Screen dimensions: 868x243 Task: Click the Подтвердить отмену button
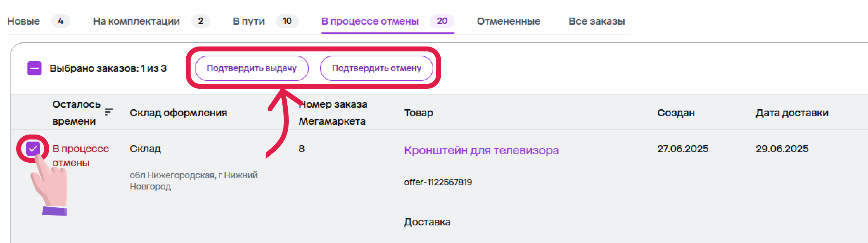click(x=376, y=68)
